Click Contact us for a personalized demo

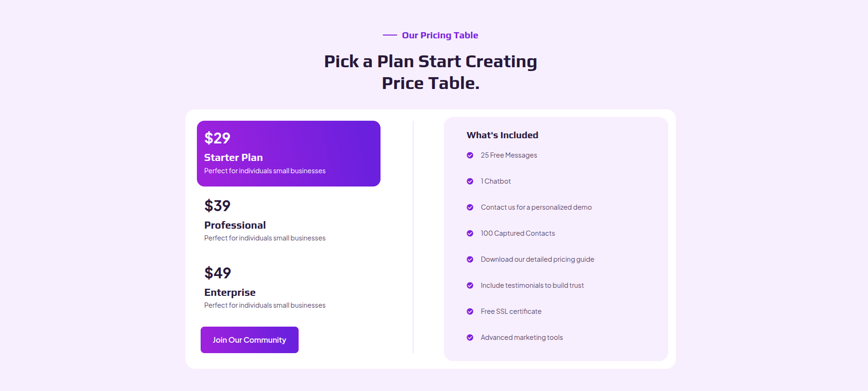point(536,207)
